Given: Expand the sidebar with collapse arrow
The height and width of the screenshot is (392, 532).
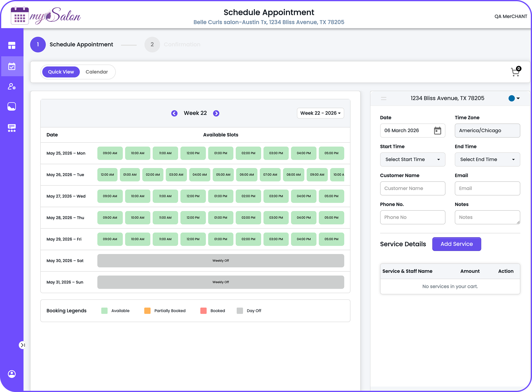Looking at the screenshot, I should tap(23, 345).
